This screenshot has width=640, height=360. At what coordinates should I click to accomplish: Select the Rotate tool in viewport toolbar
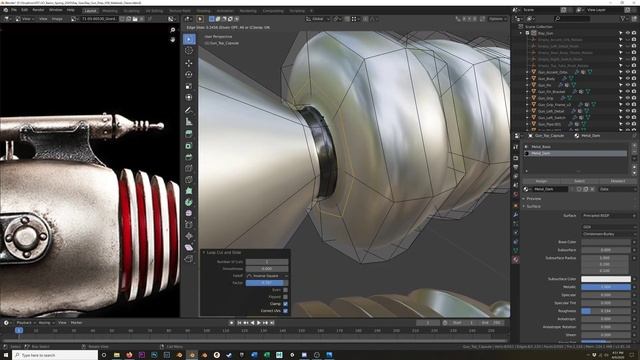189,74
